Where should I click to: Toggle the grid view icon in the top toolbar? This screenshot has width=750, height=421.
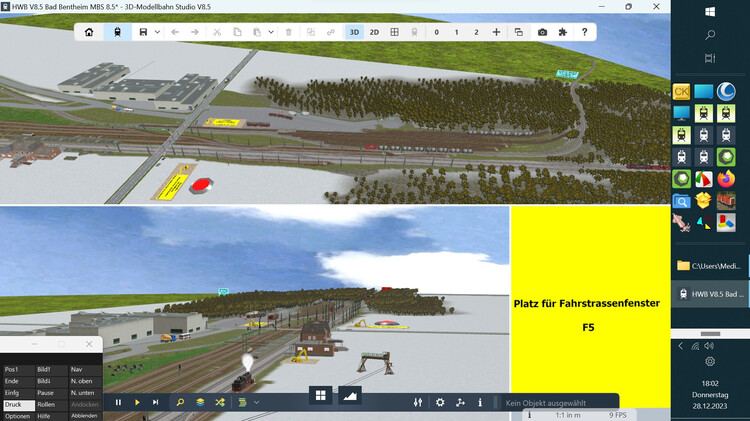(x=395, y=32)
